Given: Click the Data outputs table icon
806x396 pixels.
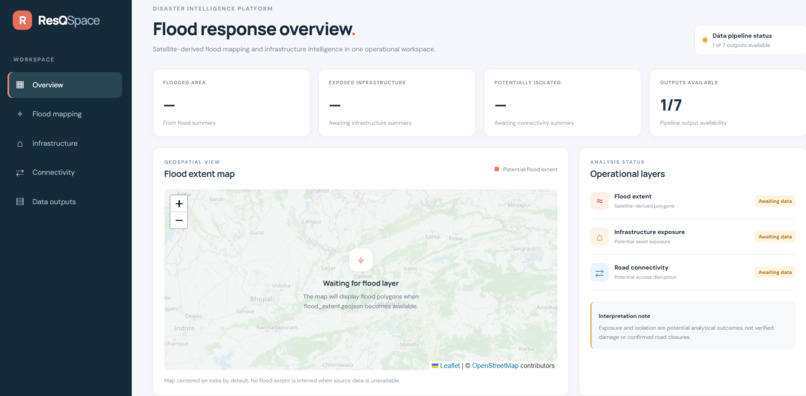Looking at the screenshot, I should click(20, 202).
